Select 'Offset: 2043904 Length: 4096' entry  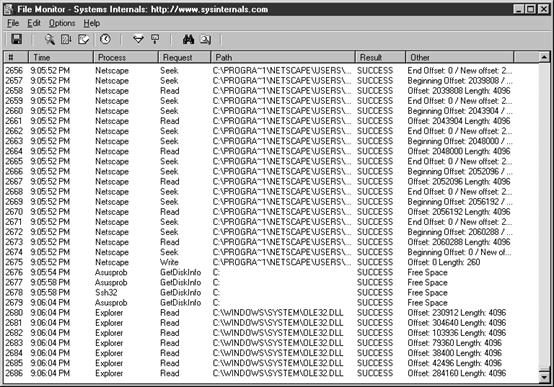tap(459, 121)
